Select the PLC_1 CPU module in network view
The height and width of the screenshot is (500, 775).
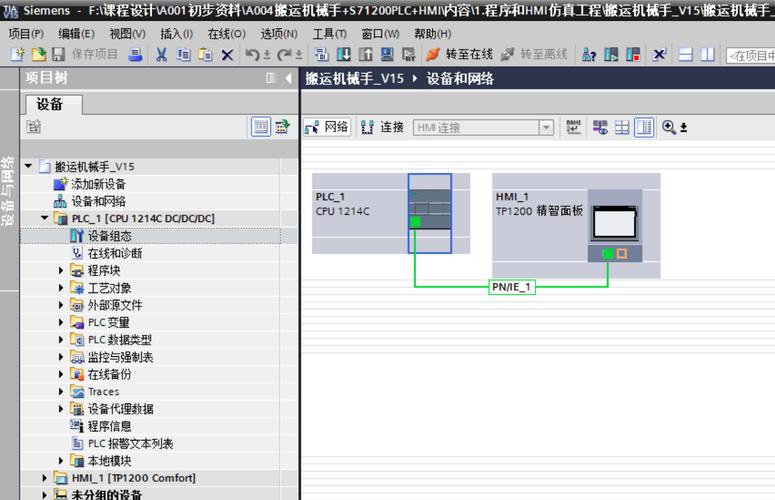click(430, 213)
